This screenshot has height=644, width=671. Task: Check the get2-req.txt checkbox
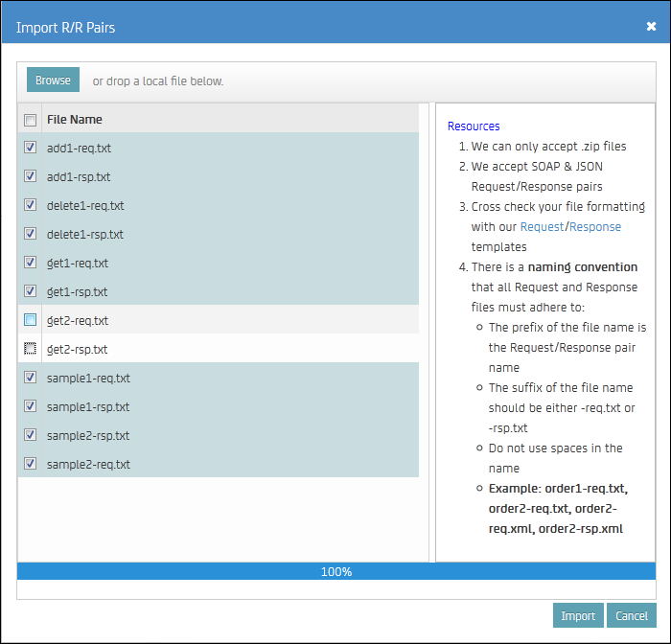(30, 320)
